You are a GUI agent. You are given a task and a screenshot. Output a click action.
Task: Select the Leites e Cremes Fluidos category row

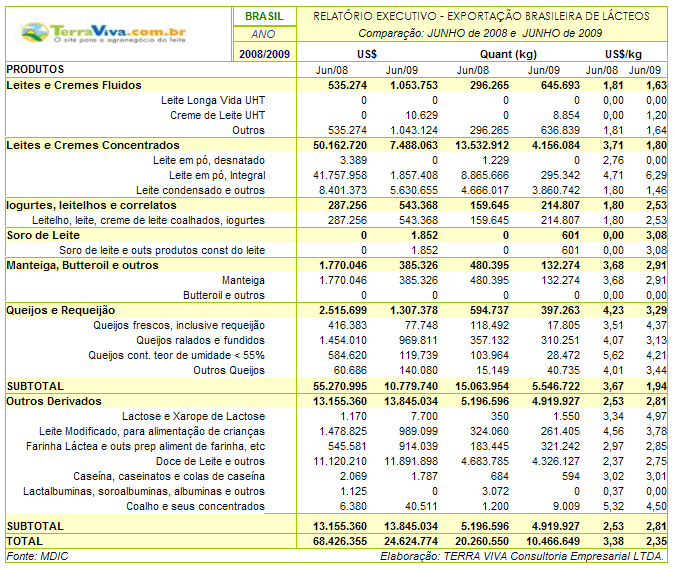click(74, 86)
